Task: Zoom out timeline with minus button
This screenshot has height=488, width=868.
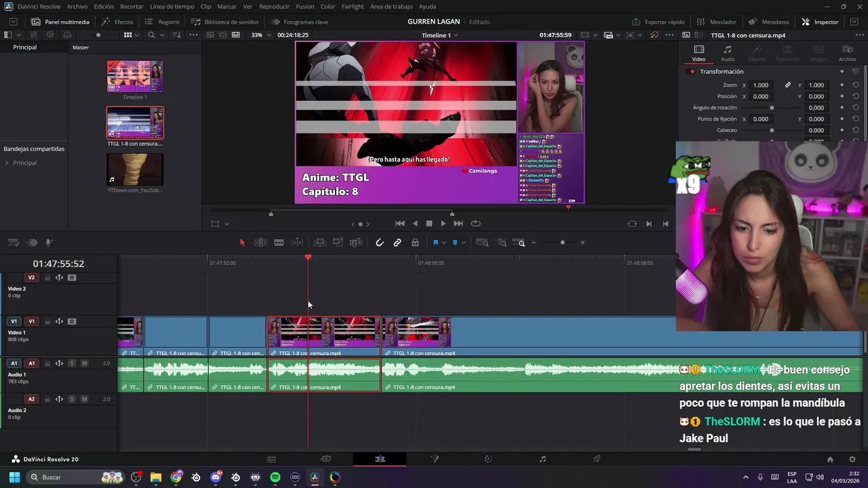Action: pyautogui.click(x=534, y=243)
